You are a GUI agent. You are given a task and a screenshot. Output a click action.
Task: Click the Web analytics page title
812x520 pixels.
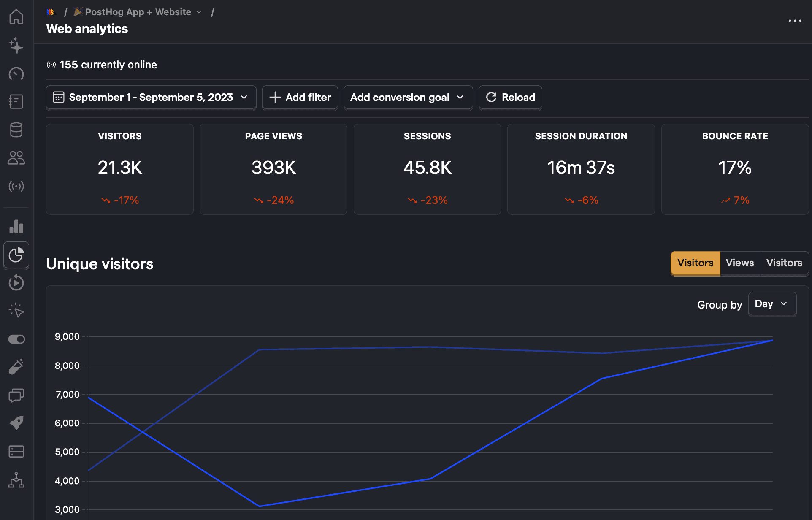pyautogui.click(x=87, y=29)
